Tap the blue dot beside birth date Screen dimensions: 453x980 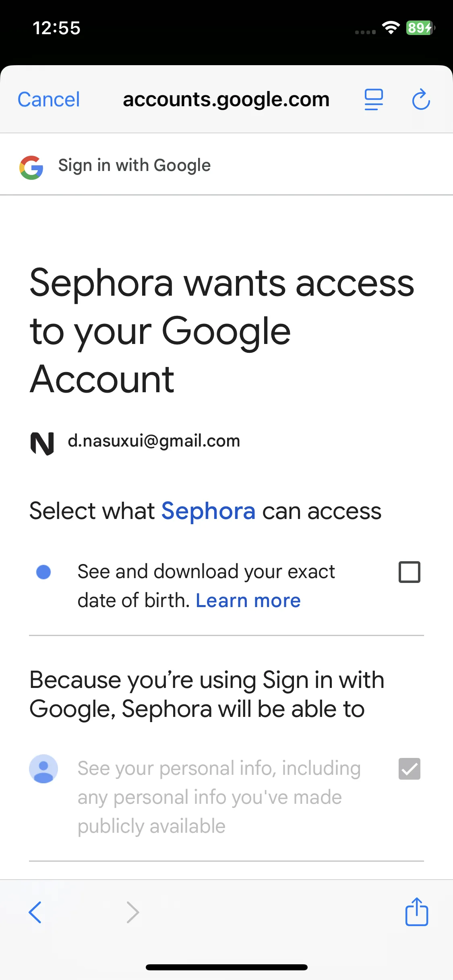(43, 572)
